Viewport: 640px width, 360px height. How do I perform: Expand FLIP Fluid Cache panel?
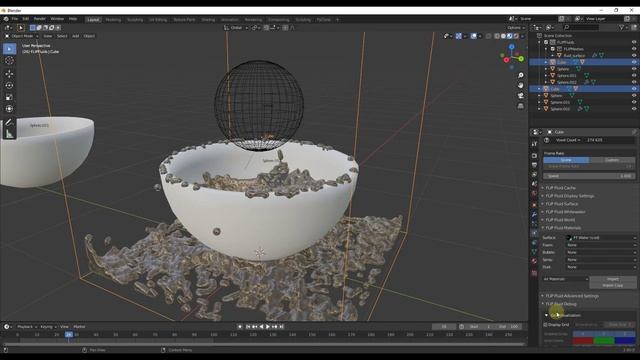[x=560, y=188]
